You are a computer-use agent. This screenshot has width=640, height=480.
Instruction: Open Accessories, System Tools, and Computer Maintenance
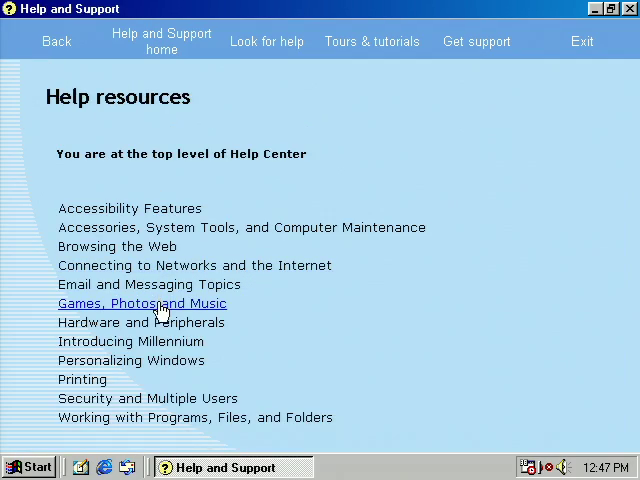coord(242,228)
